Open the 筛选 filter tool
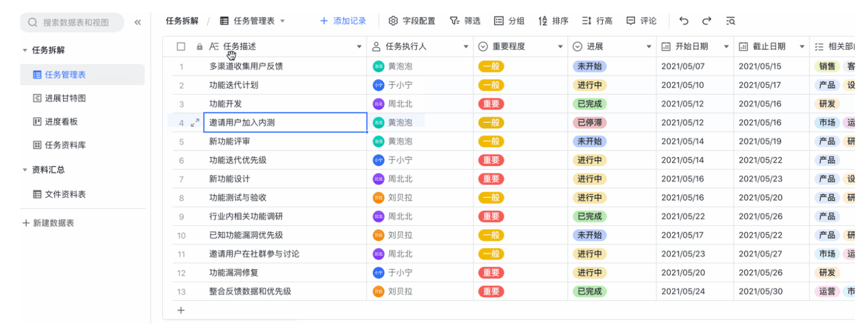The width and height of the screenshot is (868, 324). (465, 21)
